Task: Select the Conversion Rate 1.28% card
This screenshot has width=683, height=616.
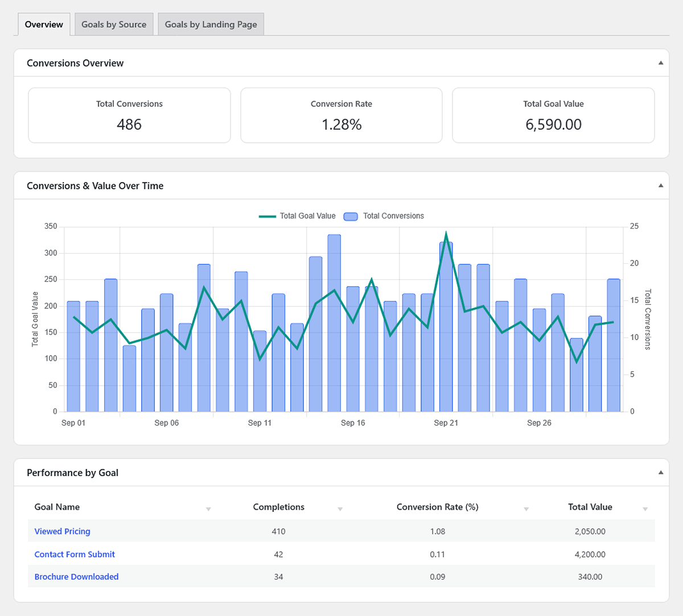Action: tap(341, 115)
